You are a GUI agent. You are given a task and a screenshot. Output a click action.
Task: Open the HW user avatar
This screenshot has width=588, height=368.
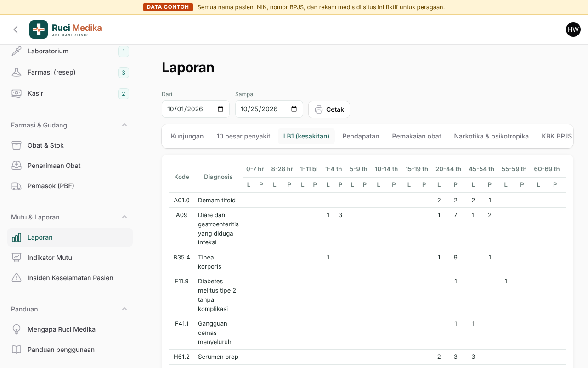pos(573,29)
